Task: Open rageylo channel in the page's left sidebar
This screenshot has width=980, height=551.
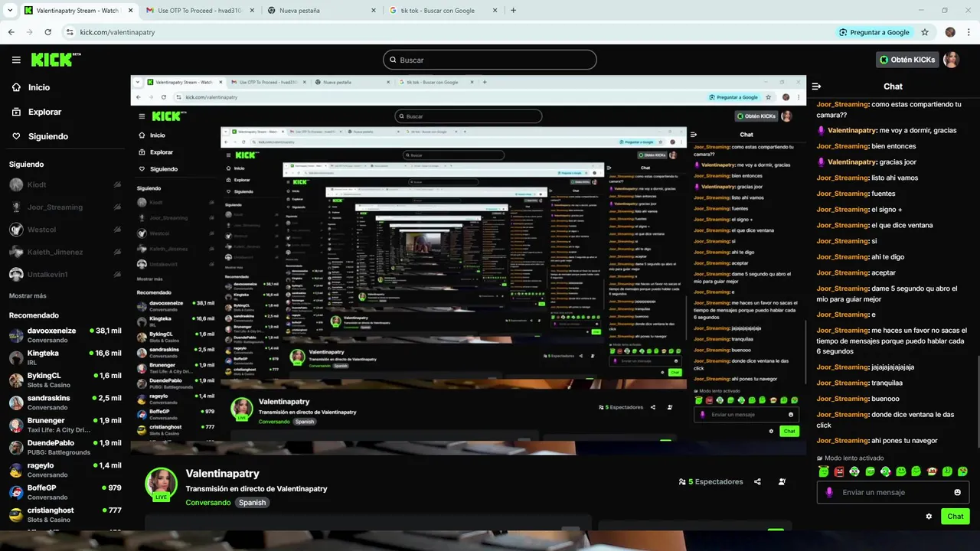Action: [x=65, y=470]
